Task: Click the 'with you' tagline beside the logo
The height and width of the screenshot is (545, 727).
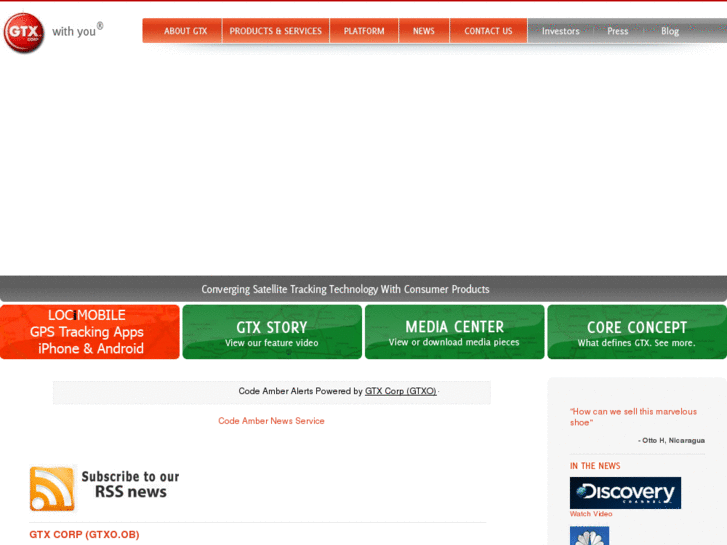Action: point(77,31)
